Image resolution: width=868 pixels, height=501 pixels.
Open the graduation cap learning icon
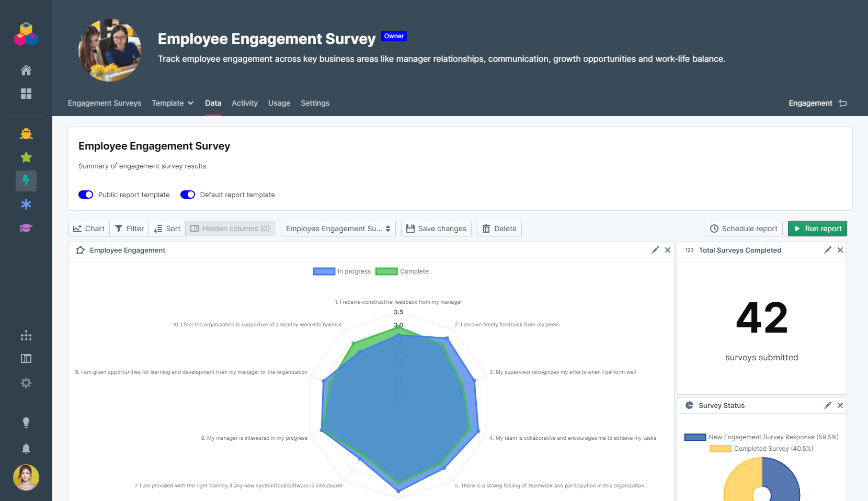26,228
